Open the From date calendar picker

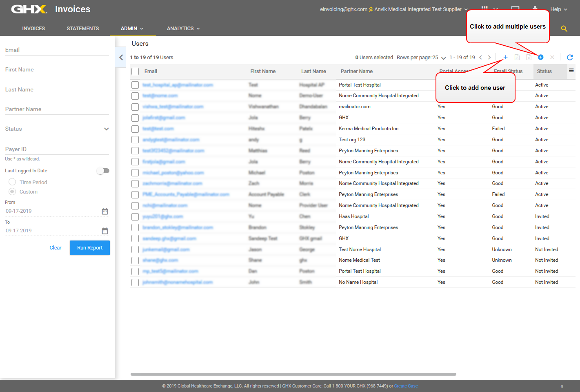pos(105,211)
